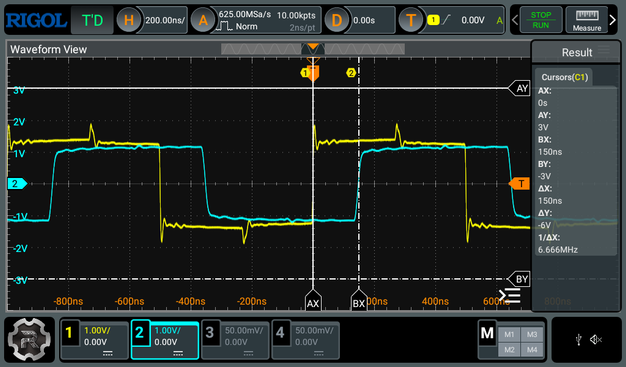Tap the 200.00ns/ horizontal scale value

[x=165, y=20]
